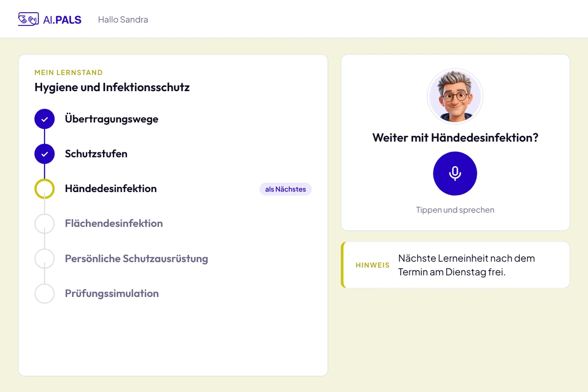Open the Persönliche Schutzausrüstung lesson
The height and width of the screenshot is (392, 588).
(x=136, y=259)
